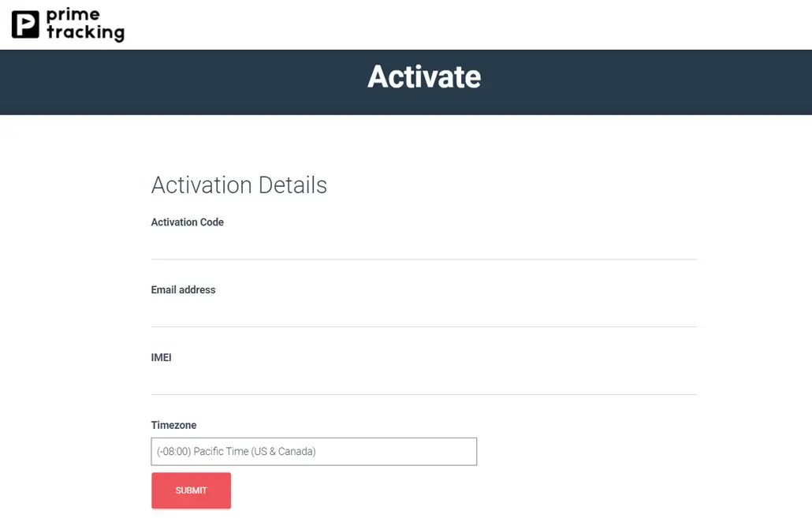
Task: Select the IMEI input field
Action: (x=423, y=384)
